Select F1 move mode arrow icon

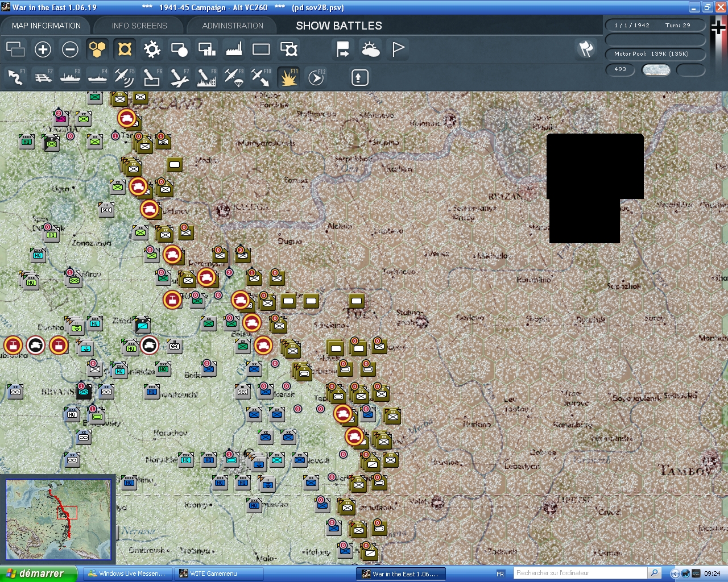15,77
